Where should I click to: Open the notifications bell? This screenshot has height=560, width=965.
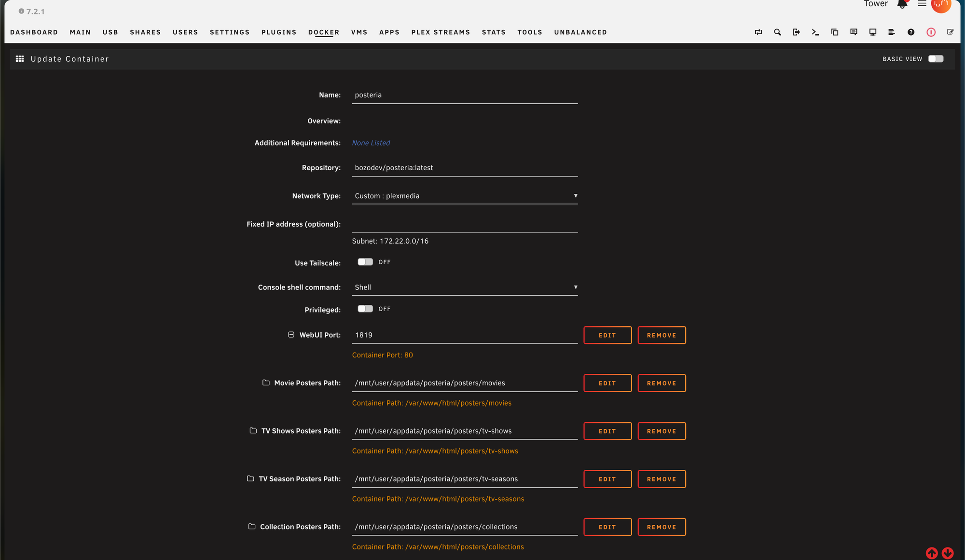click(x=902, y=4)
